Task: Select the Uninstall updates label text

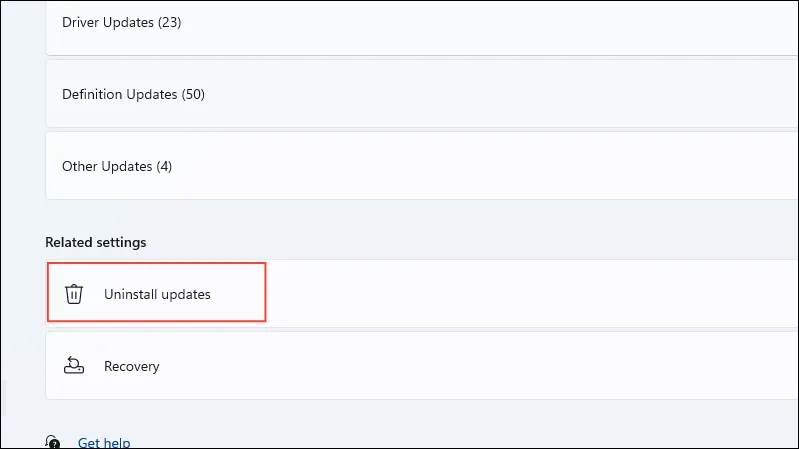Action: tap(157, 294)
